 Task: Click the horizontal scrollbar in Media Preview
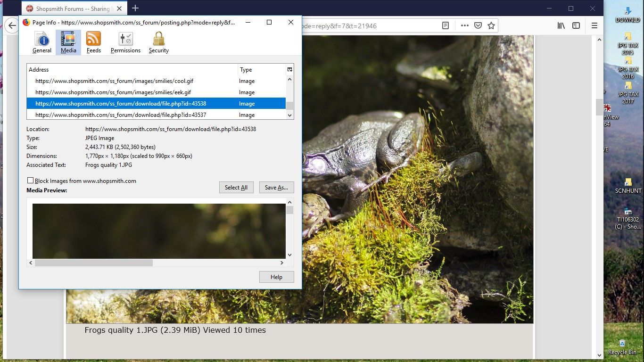(x=157, y=263)
